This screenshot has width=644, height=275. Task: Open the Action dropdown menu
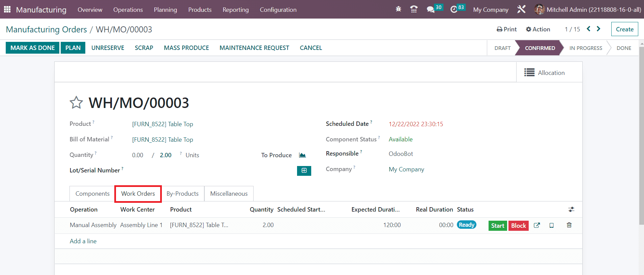538,29
